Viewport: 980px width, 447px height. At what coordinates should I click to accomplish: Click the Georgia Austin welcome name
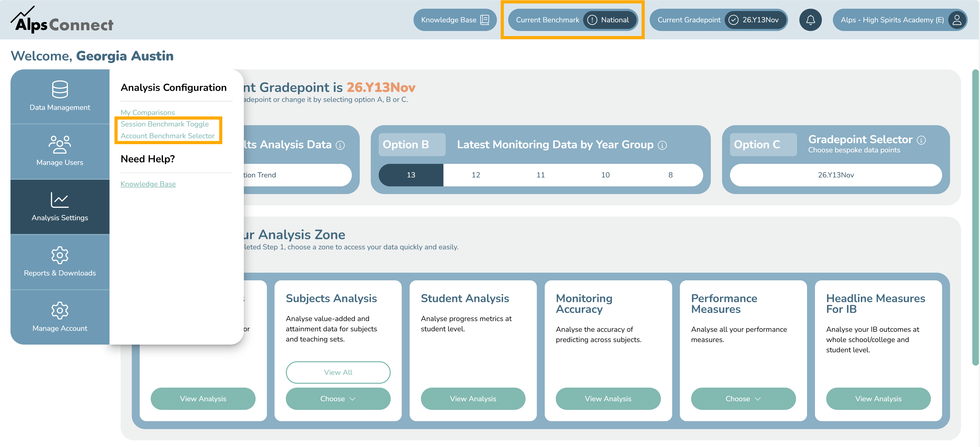[x=125, y=56]
